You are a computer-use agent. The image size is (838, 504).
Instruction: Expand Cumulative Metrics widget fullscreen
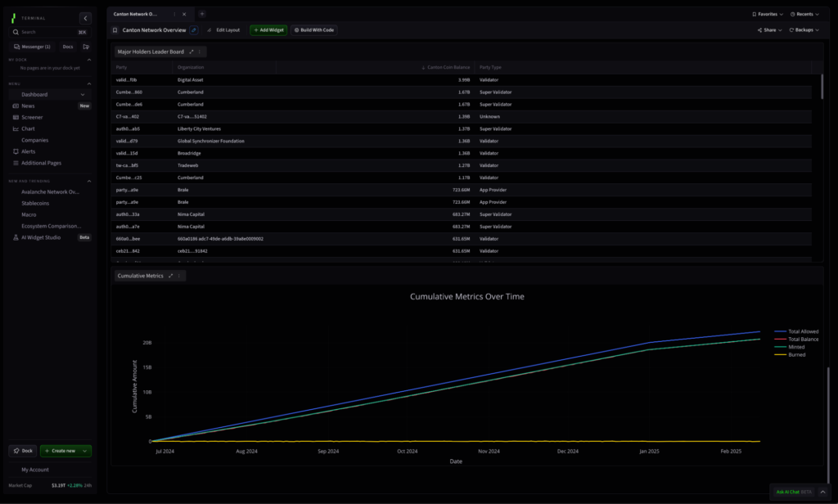(170, 276)
